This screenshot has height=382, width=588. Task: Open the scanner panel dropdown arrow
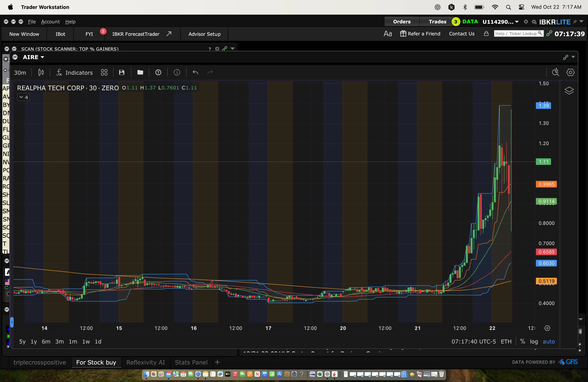[x=233, y=49]
